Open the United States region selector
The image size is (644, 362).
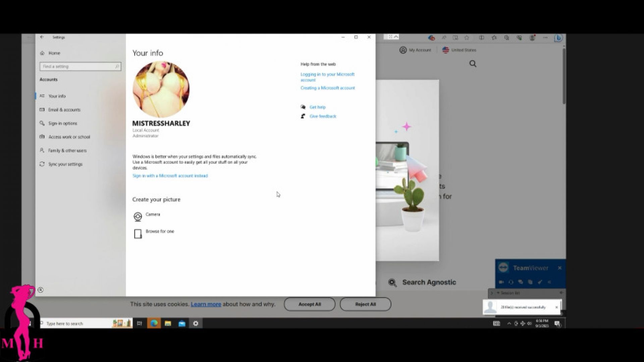459,50
